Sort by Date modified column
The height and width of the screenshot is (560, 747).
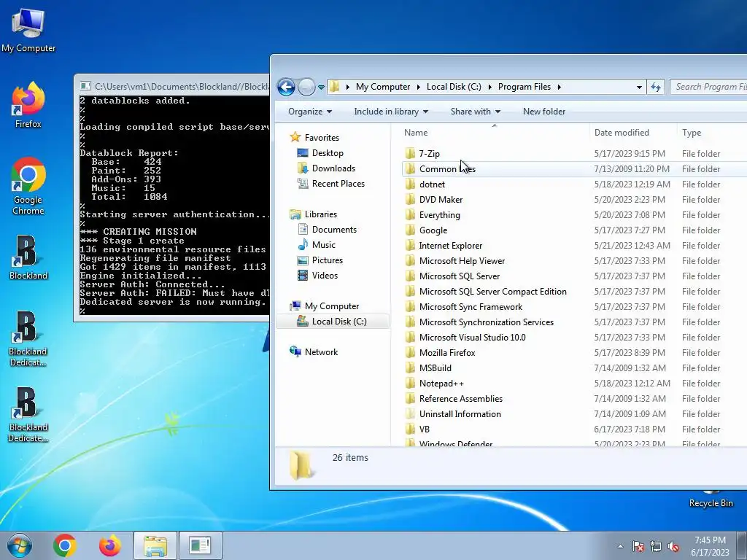(632, 133)
